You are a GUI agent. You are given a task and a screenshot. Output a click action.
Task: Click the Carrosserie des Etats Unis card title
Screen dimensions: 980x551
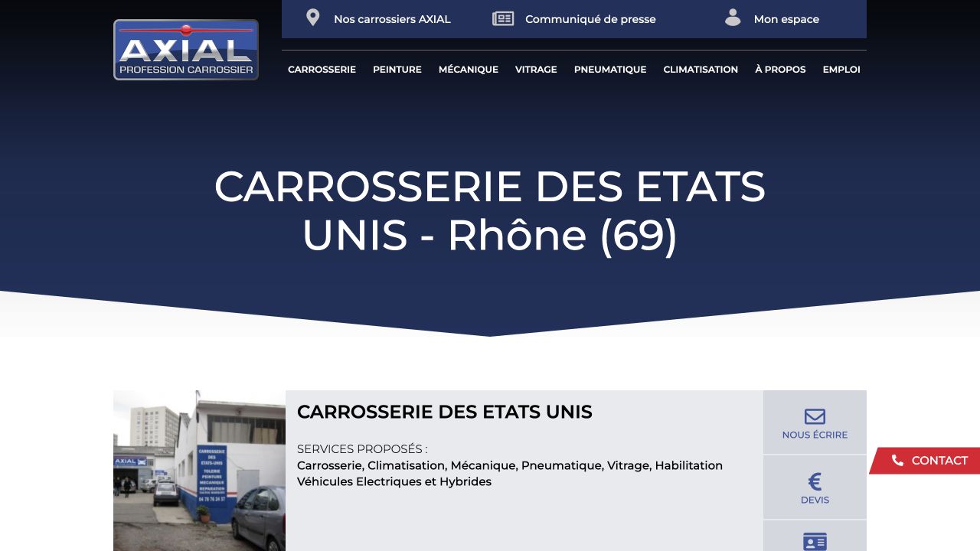(x=445, y=412)
